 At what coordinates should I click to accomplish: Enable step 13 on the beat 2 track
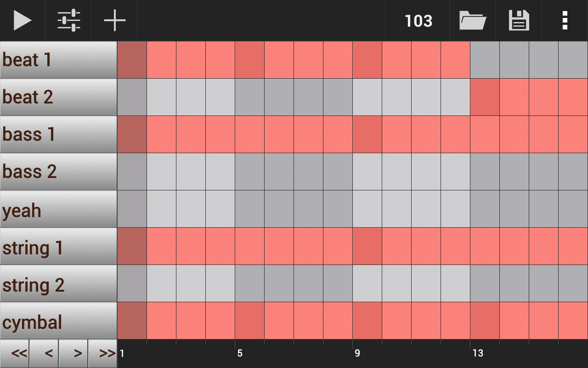click(x=485, y=97)
